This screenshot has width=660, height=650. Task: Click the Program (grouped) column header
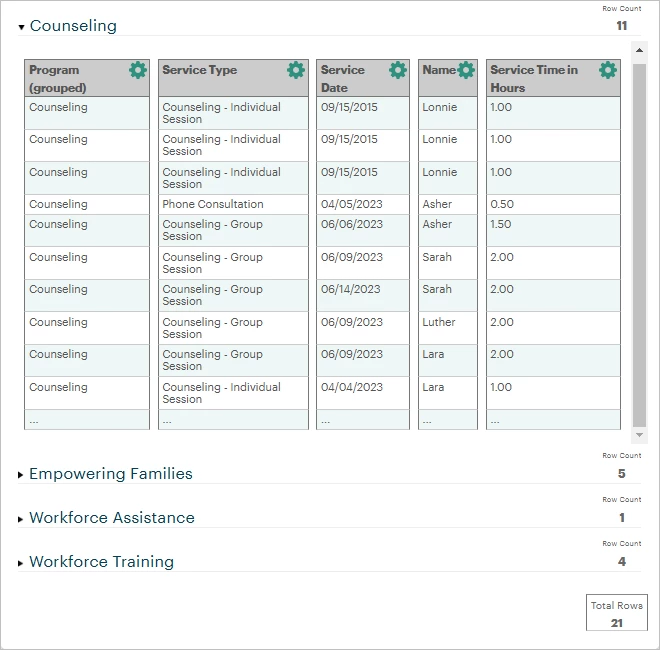pos(87,78)
